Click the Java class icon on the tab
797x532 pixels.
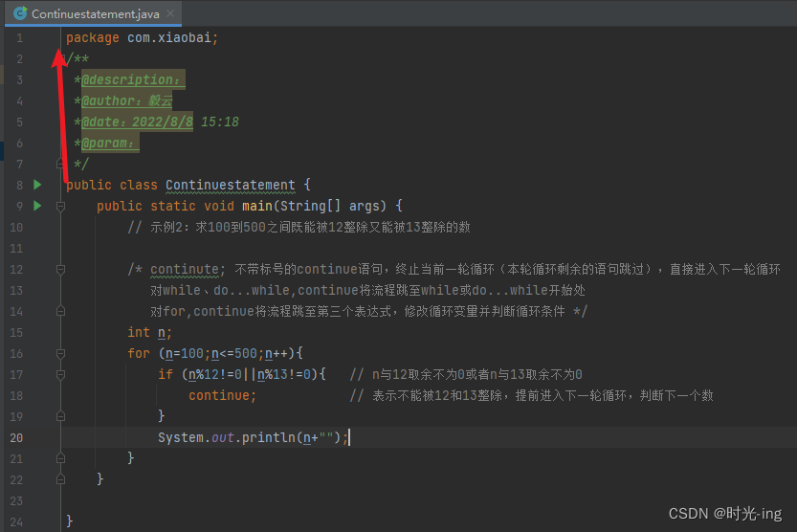click(x=20, y=13)
